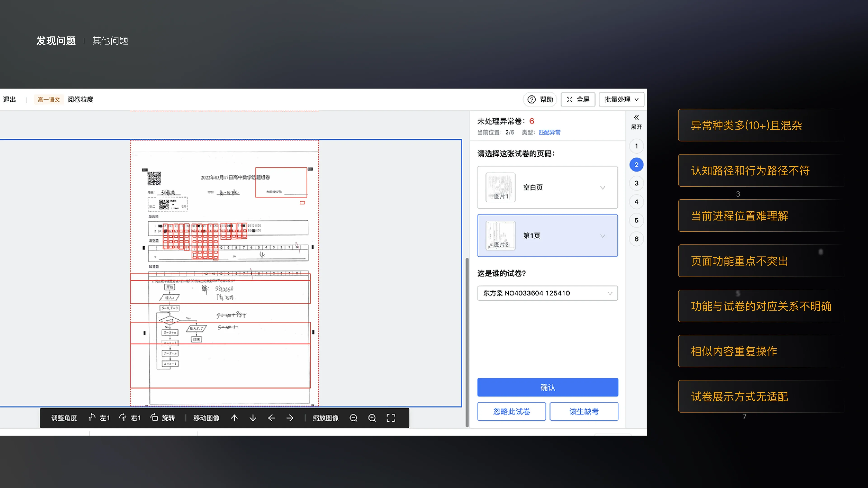The image size is (868, 488).
Task: Click the 相似内容重复操作 card
Action: [762, 351]
